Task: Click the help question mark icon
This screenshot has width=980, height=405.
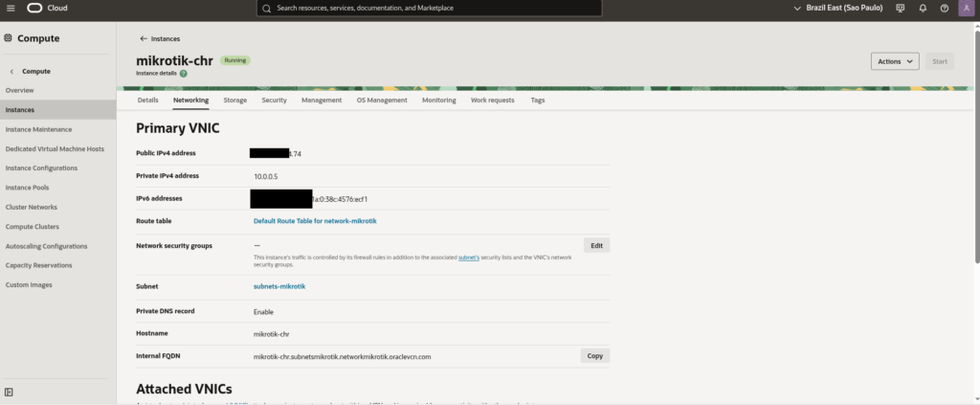Action: 945,8
